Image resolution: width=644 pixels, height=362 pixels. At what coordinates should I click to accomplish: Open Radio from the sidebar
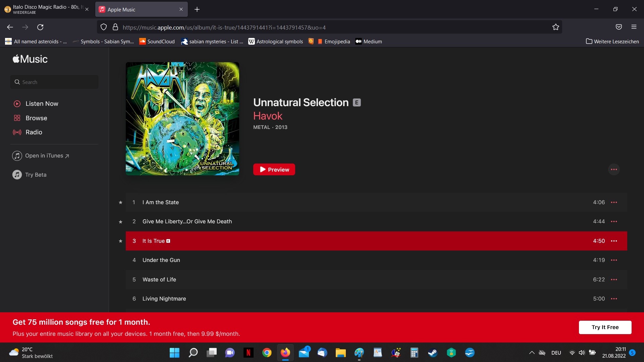34,132
